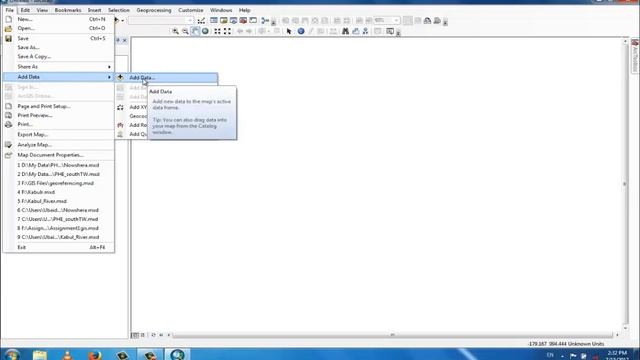Toggle the Table Of Contents window icon
Image resolution: width=640 pixels, height=360 pixels.
coord(214,20)
